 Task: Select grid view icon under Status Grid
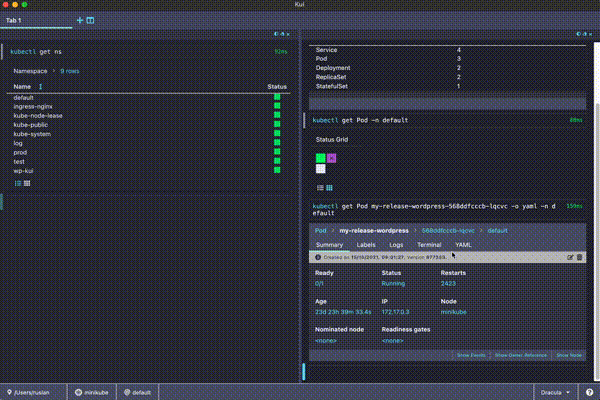coord(329,187)
